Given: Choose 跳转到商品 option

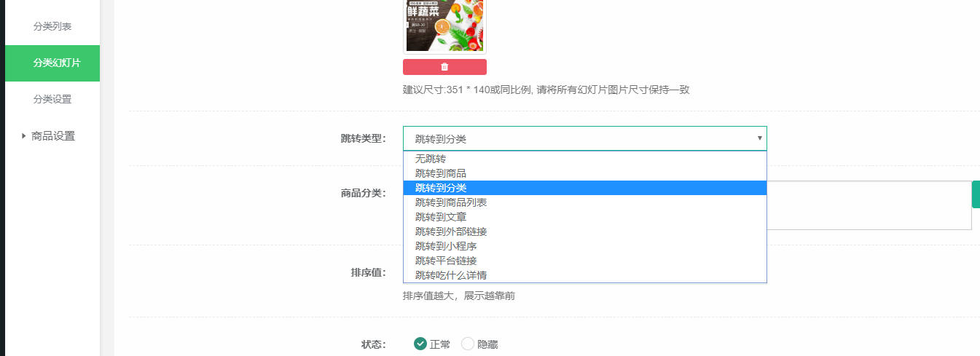Looking at the screenshot, I should pos(441,173).
